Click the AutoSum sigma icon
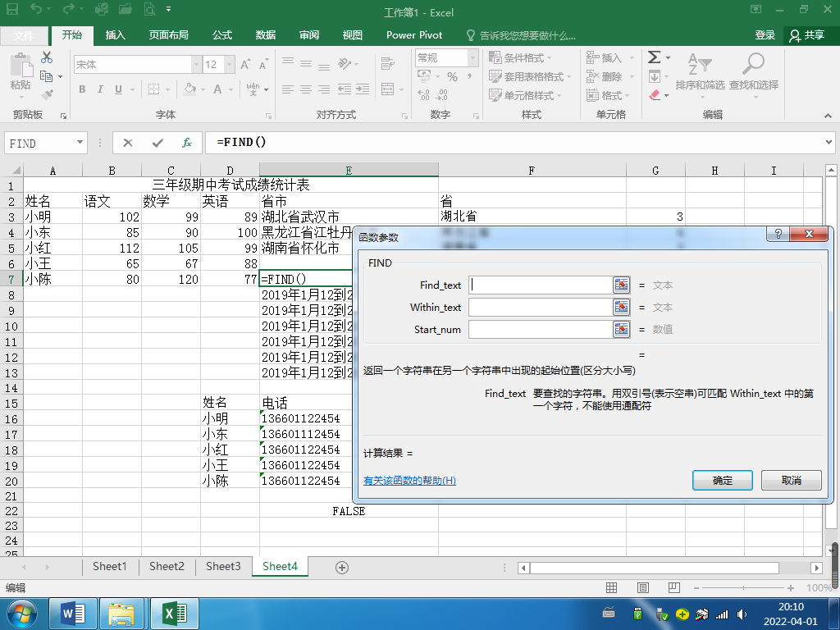840x630 pixels. (x=654, y=57)
